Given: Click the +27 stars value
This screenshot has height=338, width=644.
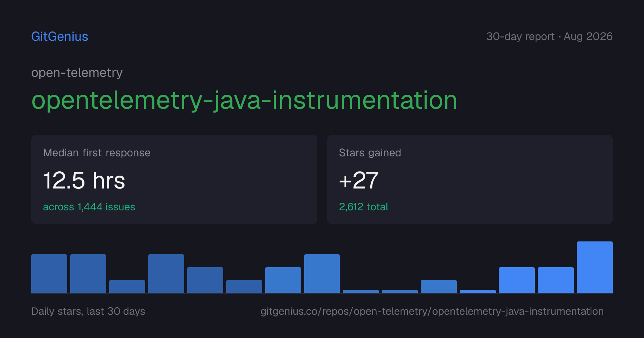Looking at the screenshot, I should coord(358,180).
